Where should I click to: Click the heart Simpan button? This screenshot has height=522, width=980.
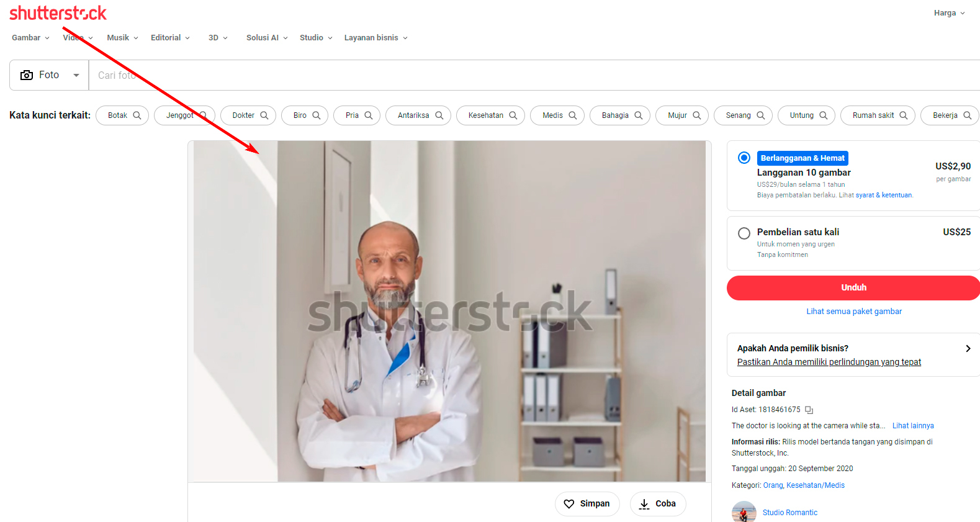(x=587, y=503)
